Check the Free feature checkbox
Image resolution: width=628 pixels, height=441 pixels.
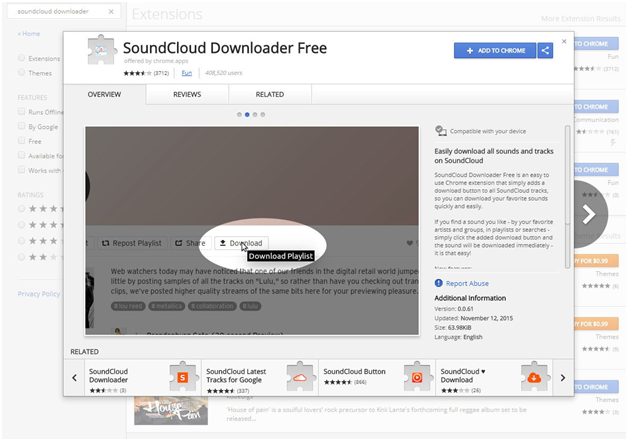pos(22,141)
